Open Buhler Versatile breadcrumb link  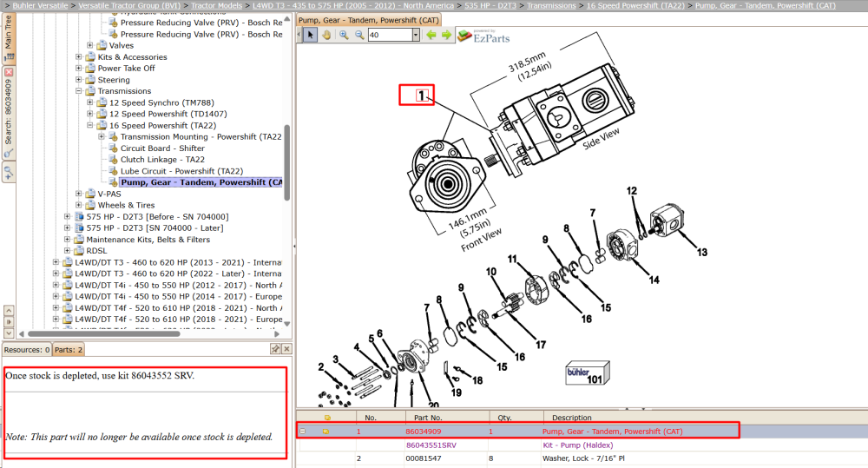point(41,5)
